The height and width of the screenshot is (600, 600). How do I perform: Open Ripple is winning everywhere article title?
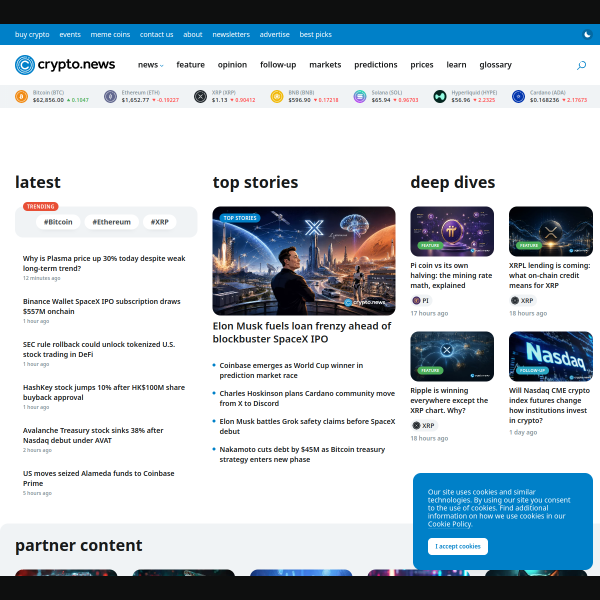tap(449, 400)
